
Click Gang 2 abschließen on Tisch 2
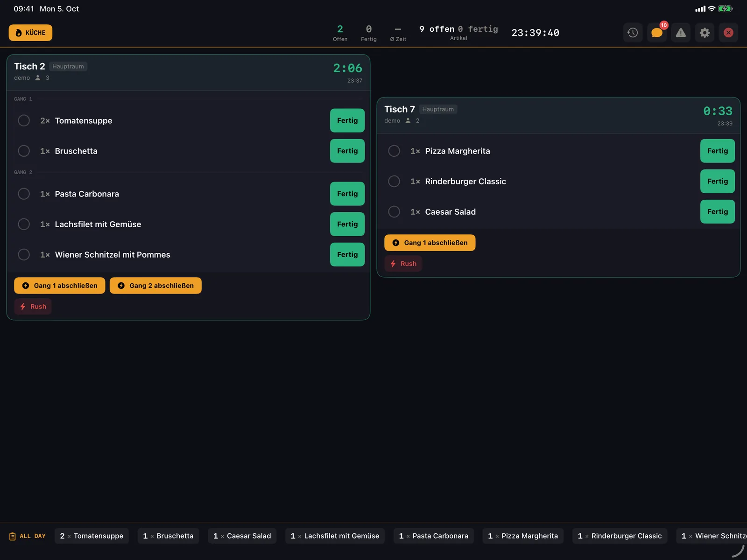(x=155, y=286)
